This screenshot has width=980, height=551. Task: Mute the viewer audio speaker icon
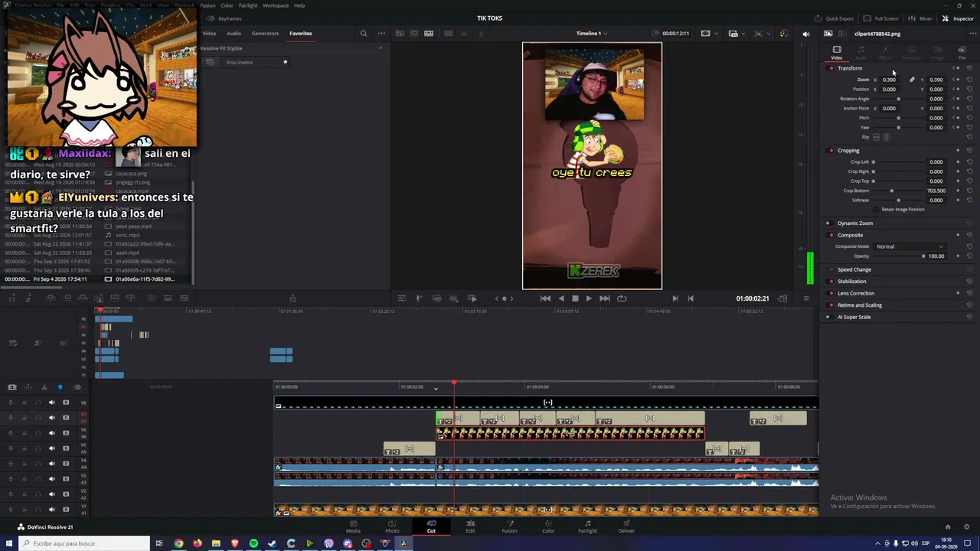pos(805,34)
